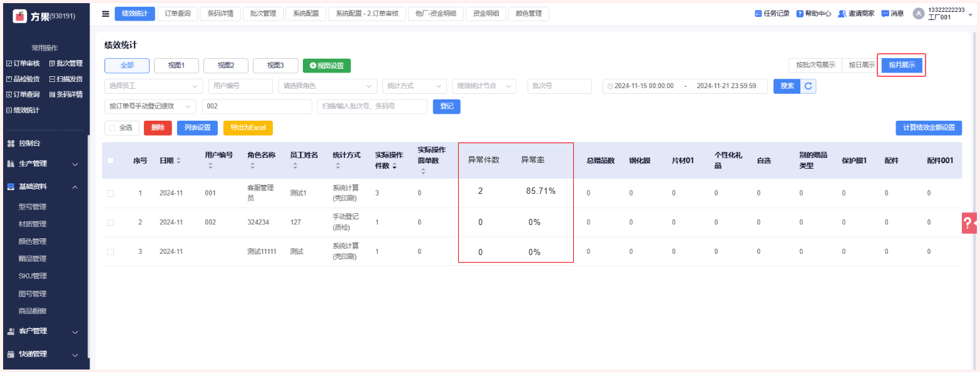Tick the table header checkbox

click(110, 161)
